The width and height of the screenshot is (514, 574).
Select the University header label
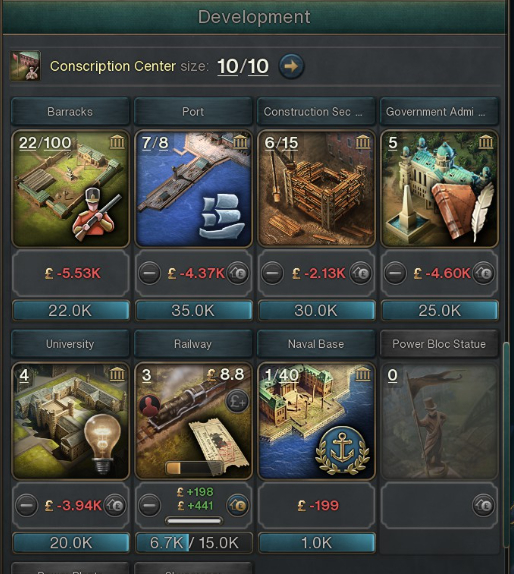[70, 344]
